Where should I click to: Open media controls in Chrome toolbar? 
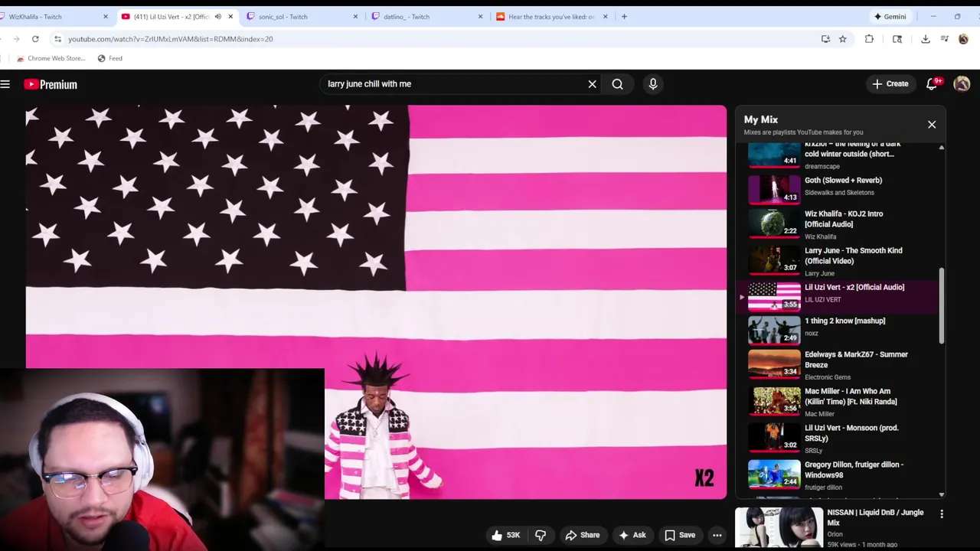click(945, 39)
